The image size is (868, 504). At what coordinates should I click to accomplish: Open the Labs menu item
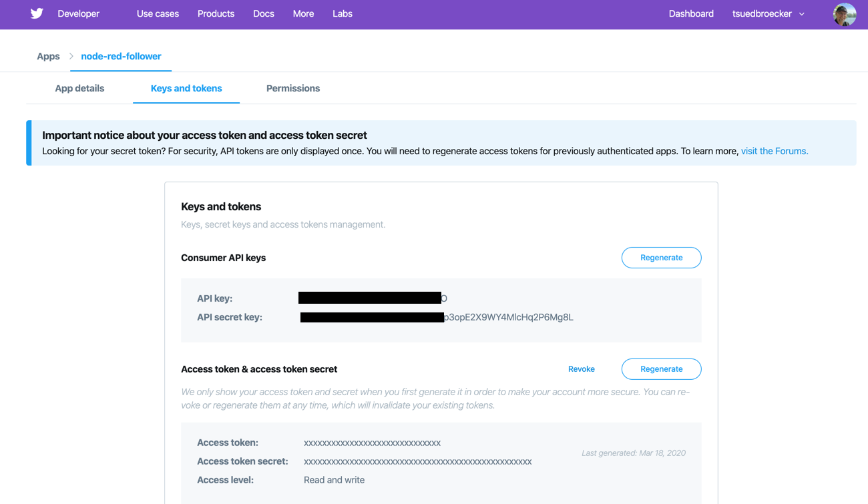[x=343, y=14]
